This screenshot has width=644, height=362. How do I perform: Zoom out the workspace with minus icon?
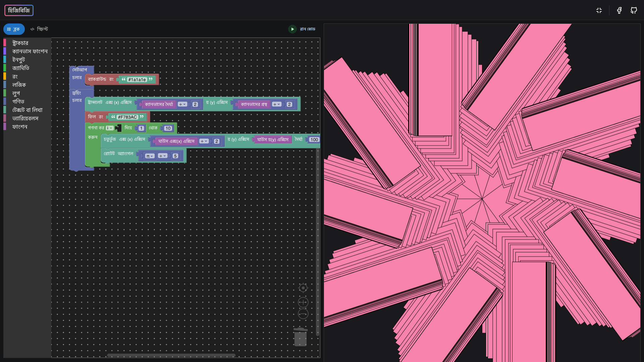(x=303, y=314)
